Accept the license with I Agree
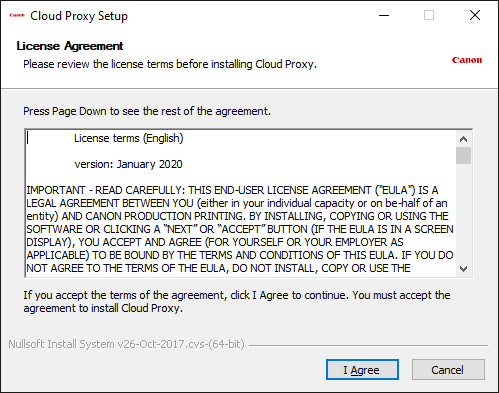Viewport: 499px width, 393px height. (362, 370)
